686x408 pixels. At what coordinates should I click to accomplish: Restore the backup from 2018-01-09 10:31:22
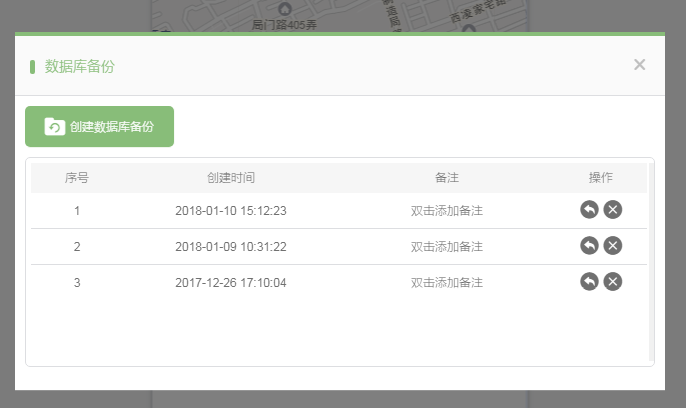click(589, 245)
